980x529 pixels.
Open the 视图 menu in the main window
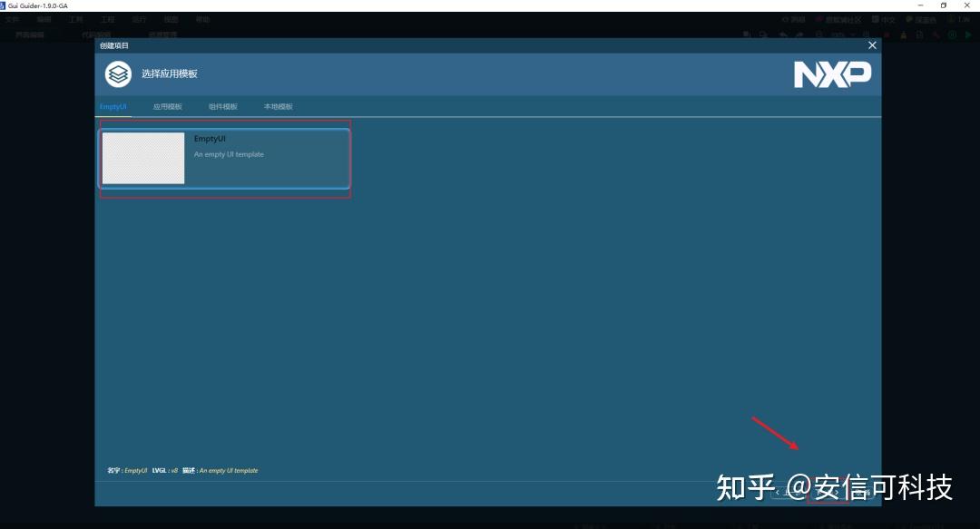[x=171, y=19]
